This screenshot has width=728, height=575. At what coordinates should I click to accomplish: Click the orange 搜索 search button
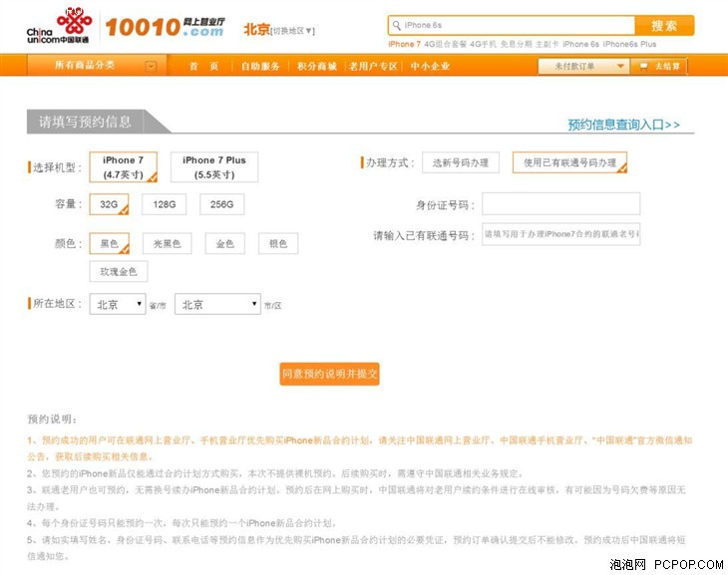[664, 26]
